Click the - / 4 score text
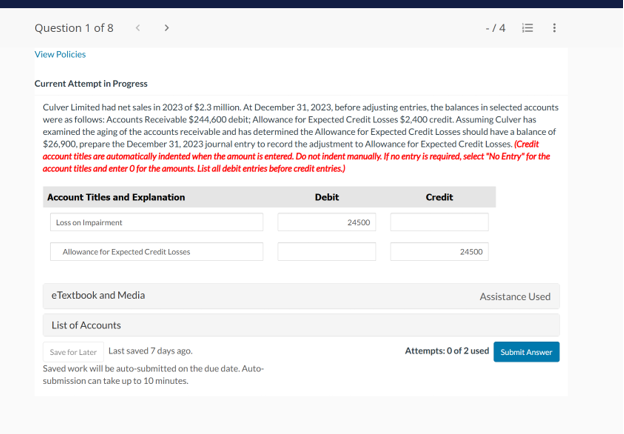Image resolution: width=624 pixels, height=434 pixels. tap(495, 28)
